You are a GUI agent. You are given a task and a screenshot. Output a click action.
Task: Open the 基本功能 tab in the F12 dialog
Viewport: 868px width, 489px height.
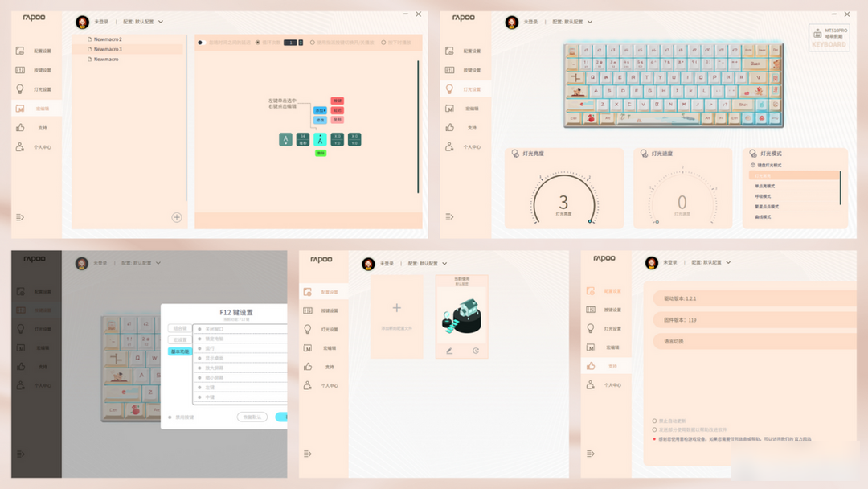(x=180, y=351)
